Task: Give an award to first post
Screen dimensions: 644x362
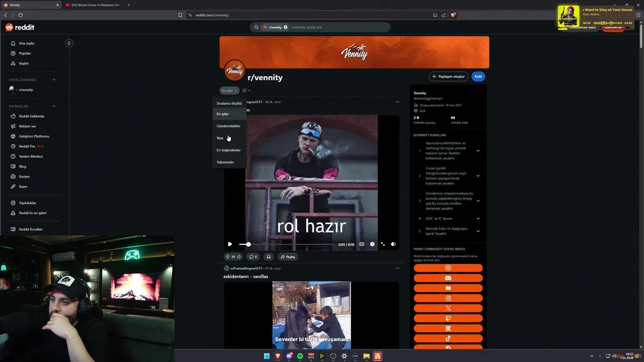Action: [x=269, y=257]
